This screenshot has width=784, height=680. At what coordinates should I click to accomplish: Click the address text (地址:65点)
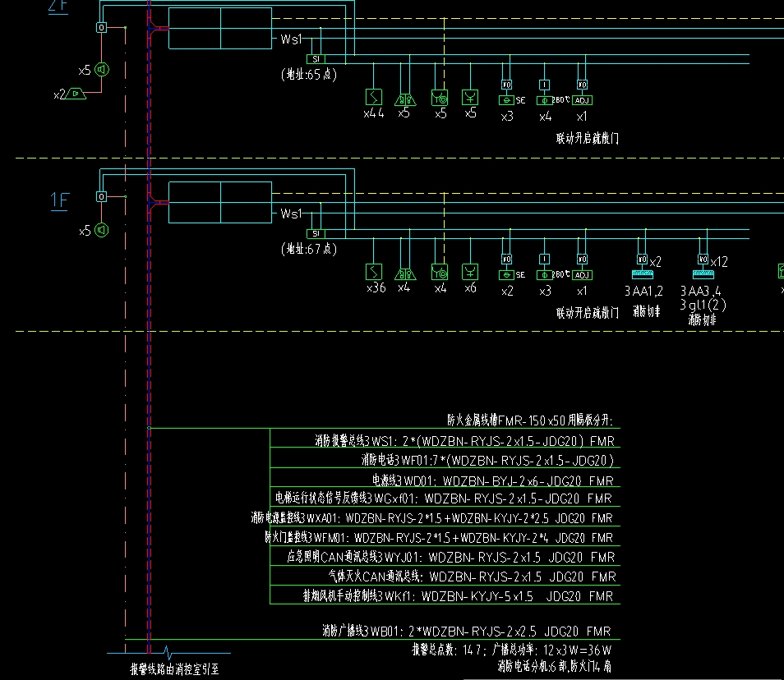point(309,75)
